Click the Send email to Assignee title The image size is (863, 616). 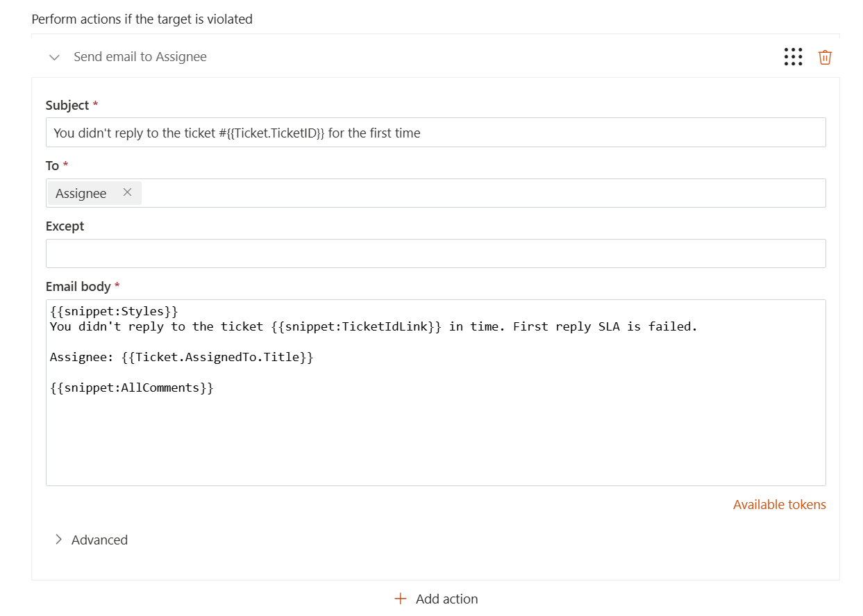pyautogui.click(x=140, y=57)
